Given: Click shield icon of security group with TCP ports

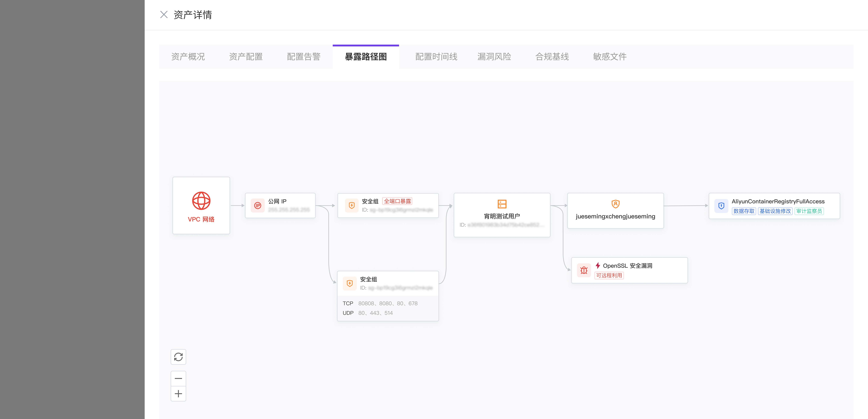Looking at the screenshot, I should click(350, 283).
